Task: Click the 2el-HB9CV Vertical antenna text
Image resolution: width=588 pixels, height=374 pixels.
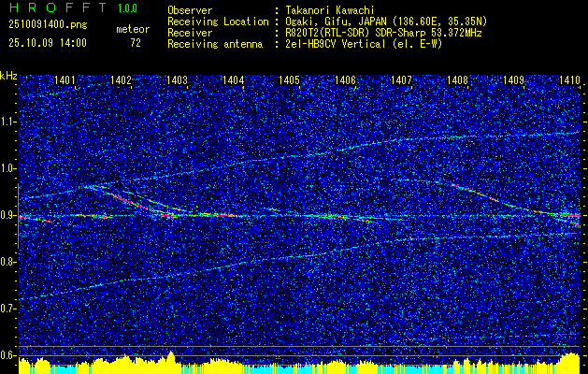Action: pos(364,44)
